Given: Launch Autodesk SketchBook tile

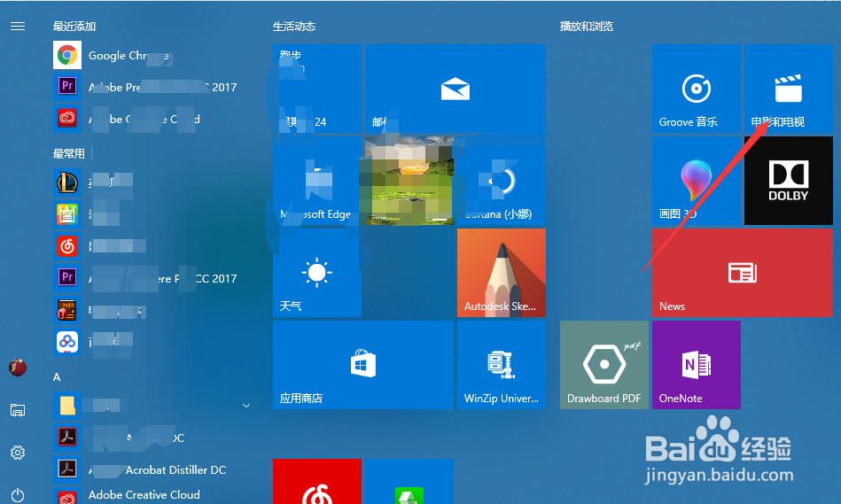Looking at the screenshot, I should point(502,273).
